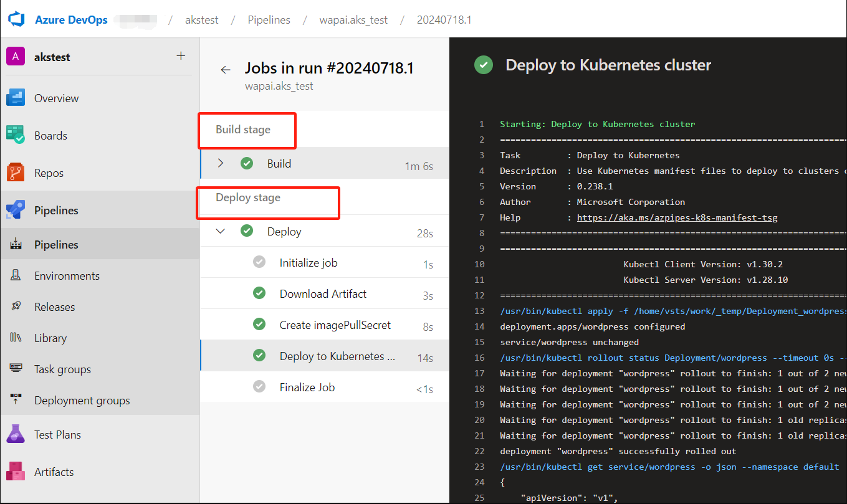This screenshot has width=847, height=504.
Task: Open Task groups in the sidebar
Action: 62,369
